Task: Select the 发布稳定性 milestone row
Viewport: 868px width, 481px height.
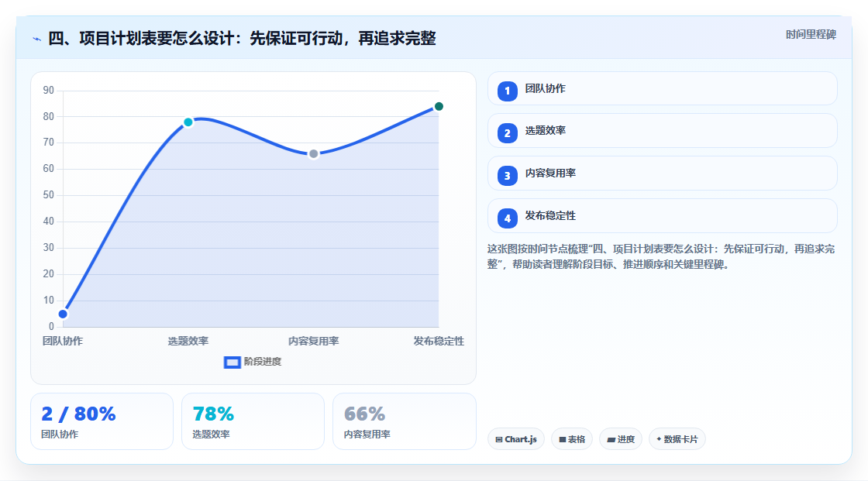Action: (x=662, y=216)
